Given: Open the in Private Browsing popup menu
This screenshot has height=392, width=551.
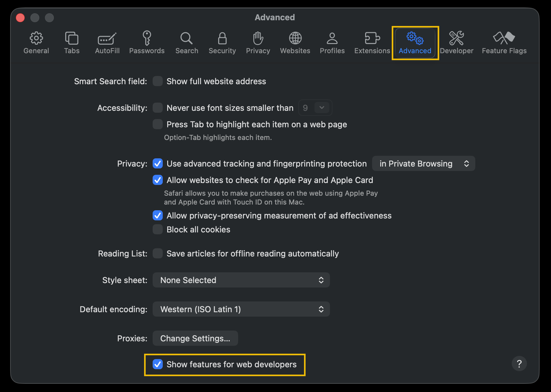Looking at the screenshot, I should 423,164.
